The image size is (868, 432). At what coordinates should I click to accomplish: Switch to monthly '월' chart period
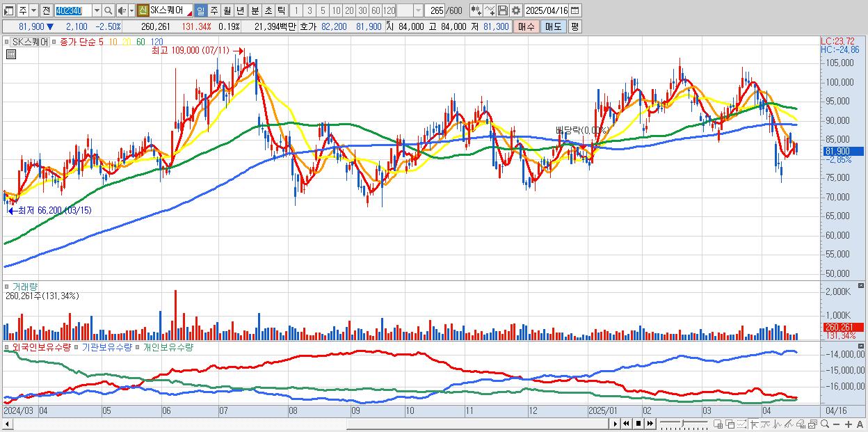pos(227,10)
